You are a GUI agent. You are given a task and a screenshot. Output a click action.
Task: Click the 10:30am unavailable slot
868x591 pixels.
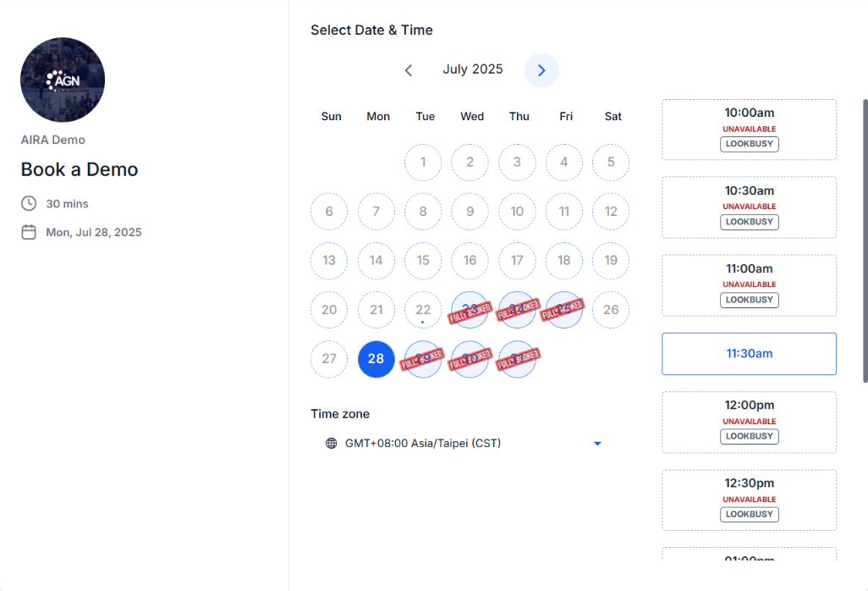click(x=749, y=207)
